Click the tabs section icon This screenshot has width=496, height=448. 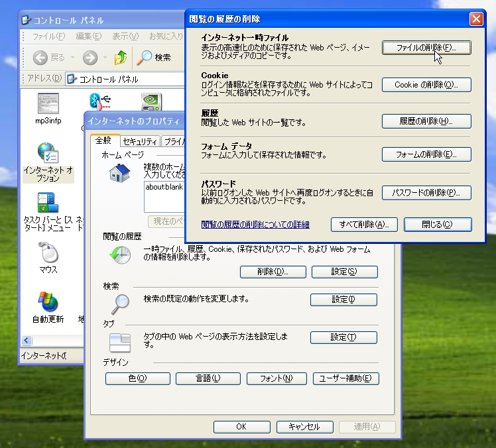coord(120,343)
